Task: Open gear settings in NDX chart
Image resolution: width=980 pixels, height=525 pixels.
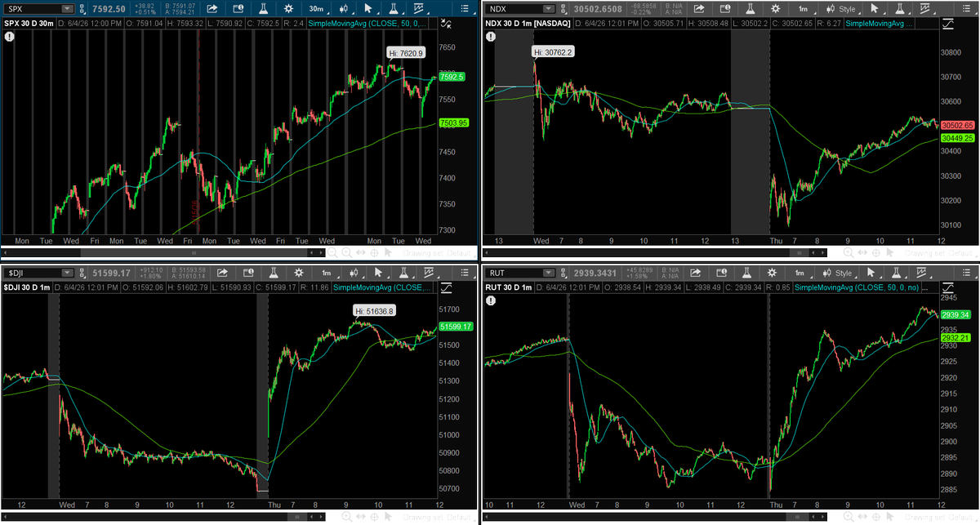Action: pyautogui.click(x=776, y=9)
